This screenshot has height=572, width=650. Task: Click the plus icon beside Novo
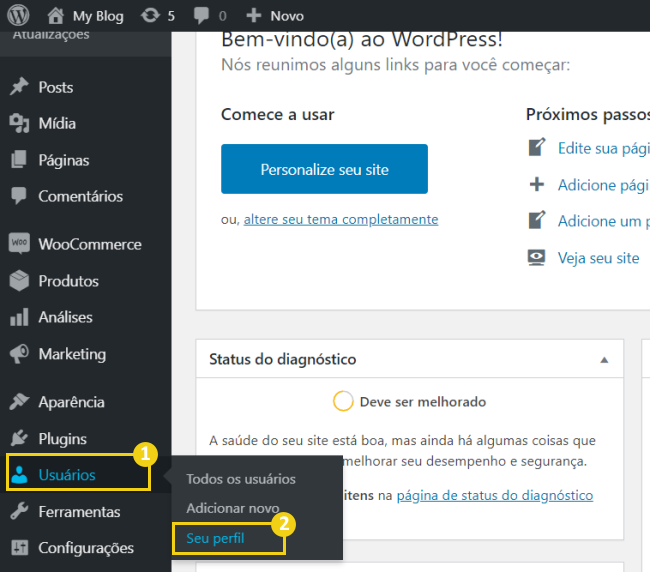click(254, 16)
